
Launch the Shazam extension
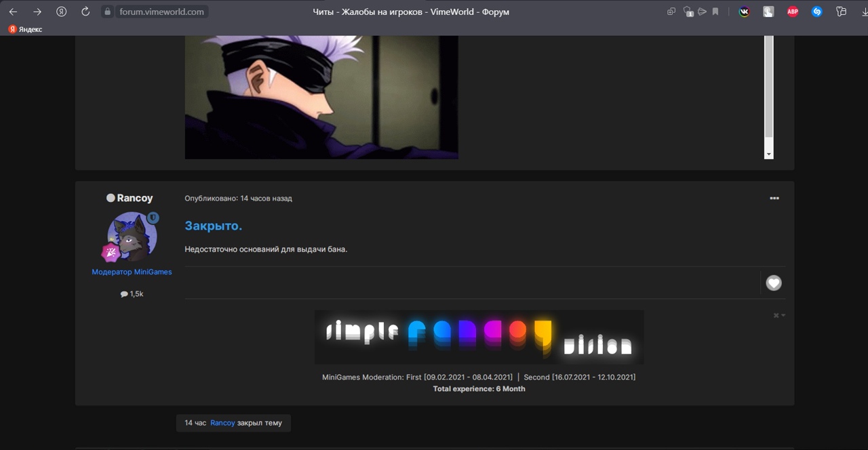point(816,12)
